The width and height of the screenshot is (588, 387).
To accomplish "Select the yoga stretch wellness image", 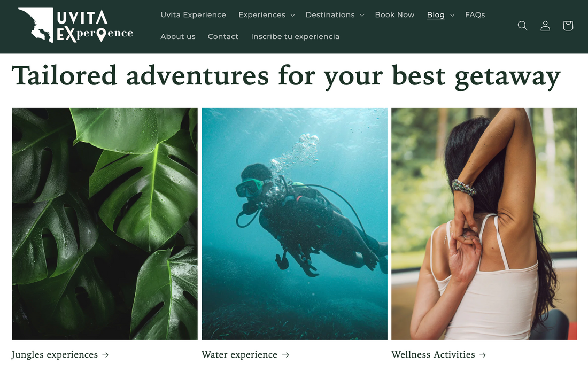I will (484, 224).
